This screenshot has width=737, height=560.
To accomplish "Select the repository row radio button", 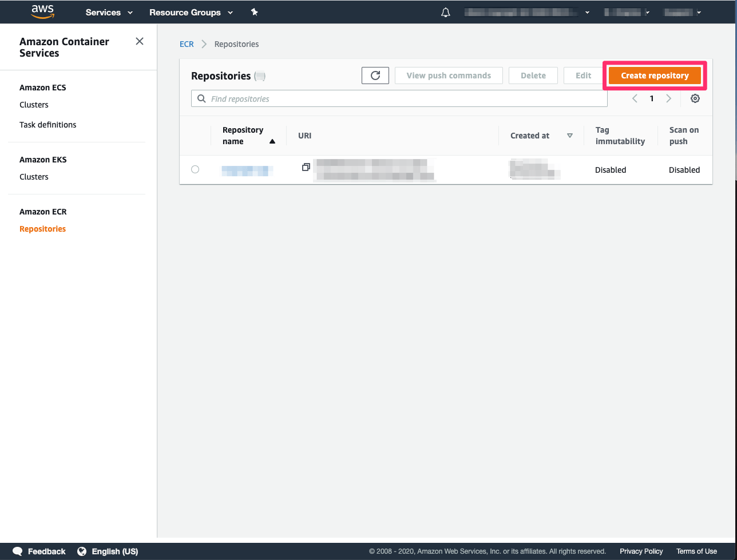I will (x=195, y=169).
